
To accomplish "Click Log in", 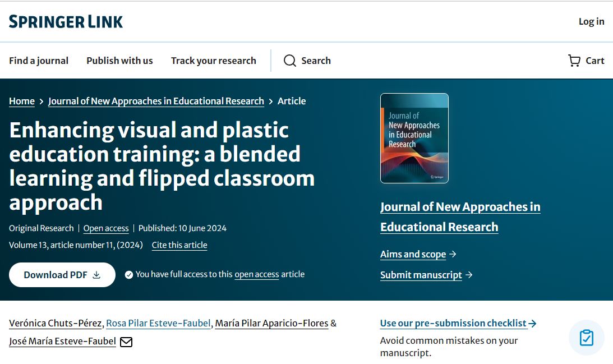I will click(592, 21).
